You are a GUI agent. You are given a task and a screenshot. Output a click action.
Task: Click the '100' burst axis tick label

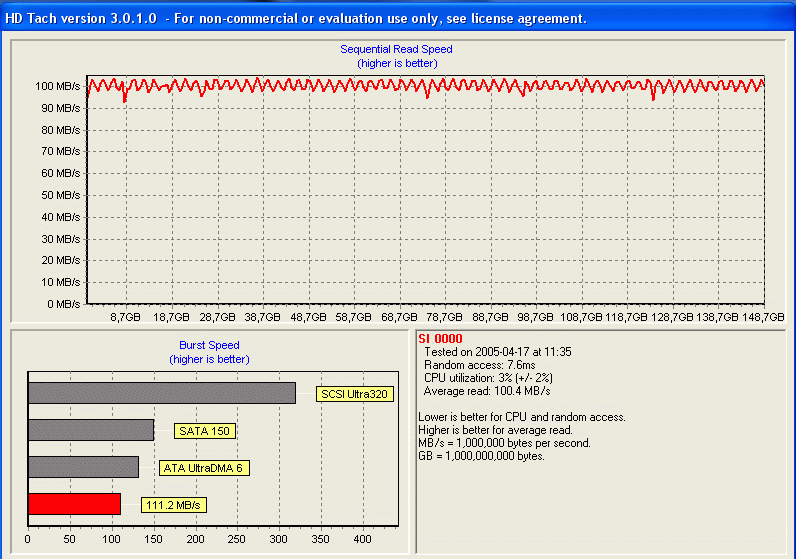112,539
